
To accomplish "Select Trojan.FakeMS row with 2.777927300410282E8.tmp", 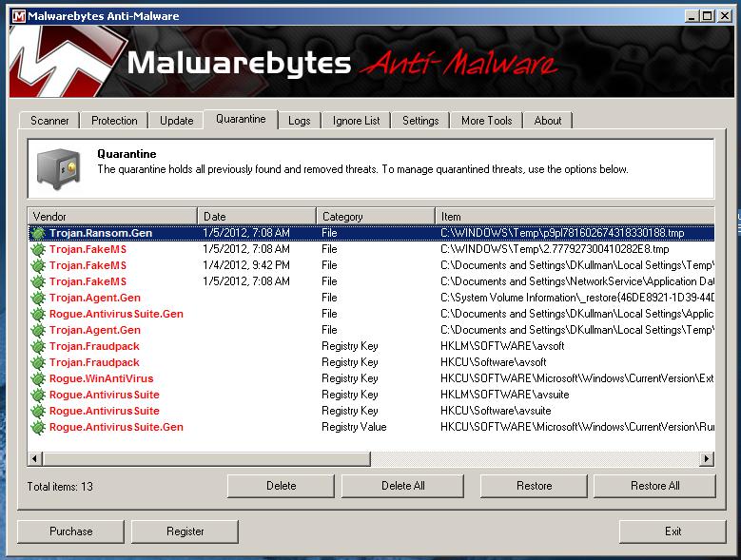I will pos(371,249).
